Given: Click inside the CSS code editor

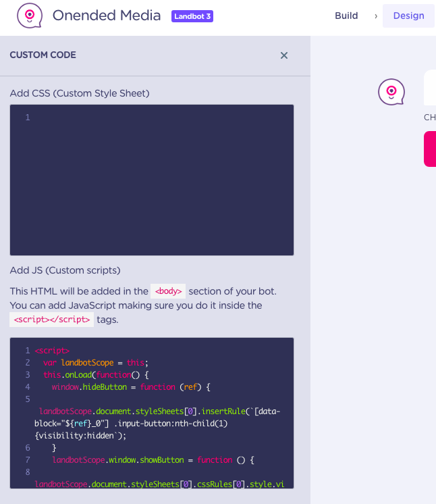Looking at the screenshot, I should tap(152, 180).
